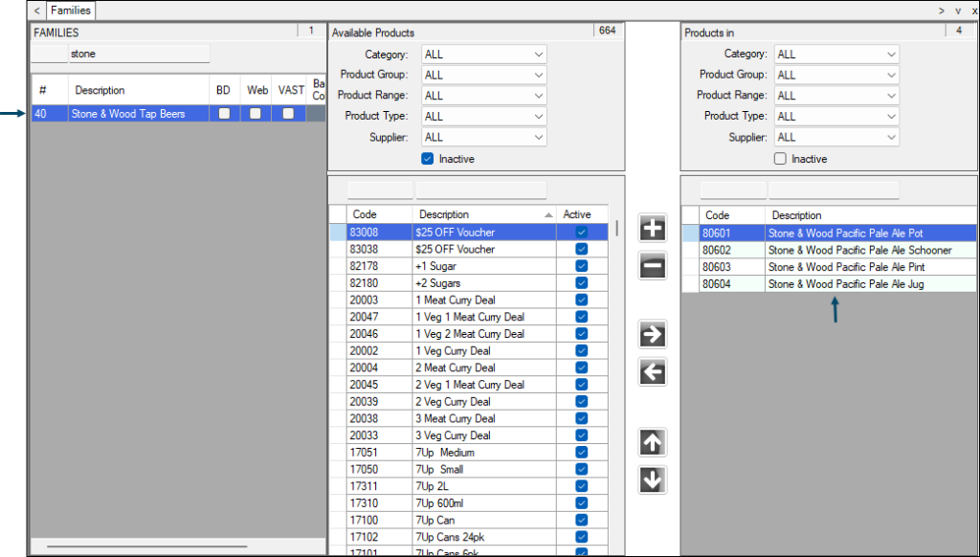Select 7Up Medium product row

coord(469,452)
